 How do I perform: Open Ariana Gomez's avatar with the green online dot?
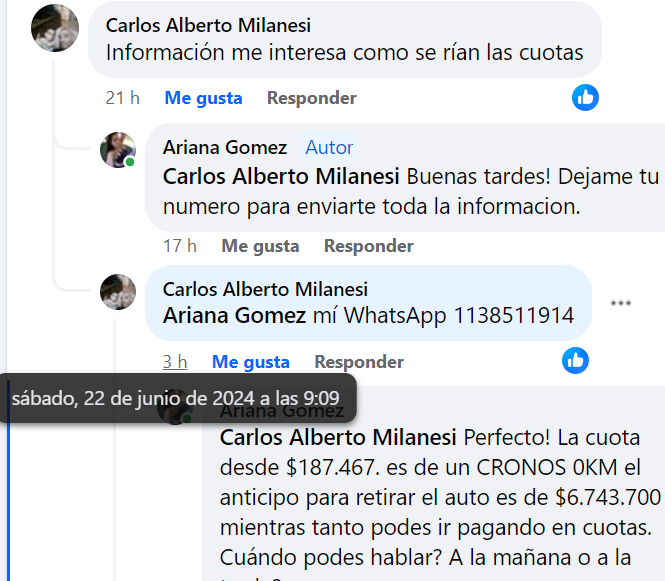click(x=118, y=150)
